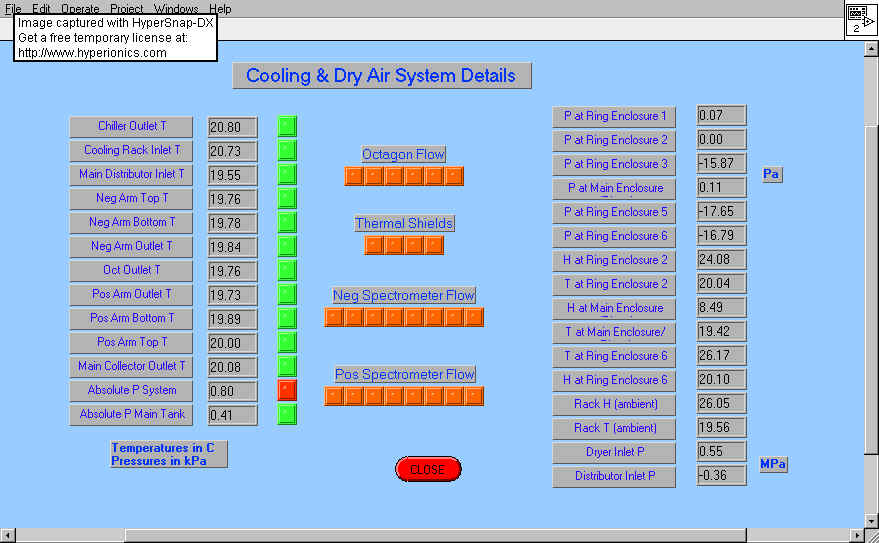Click the vertical scrollbar up arrow
879x543 pixels.
871,49
